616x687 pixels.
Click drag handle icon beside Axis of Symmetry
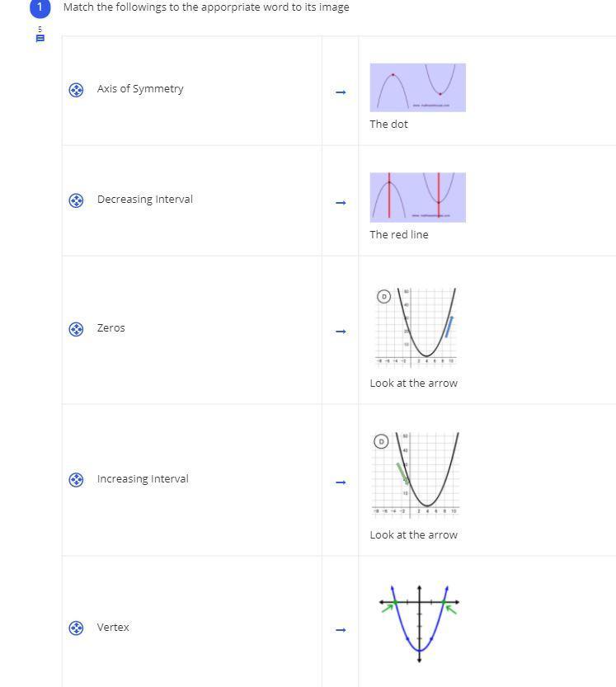click(x=76, y=90)
